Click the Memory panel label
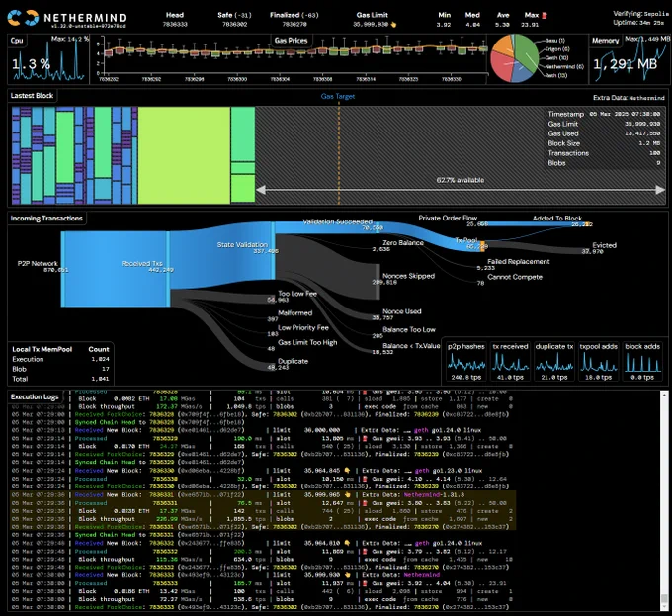This screenshot has height=616, width=672. point(605,41)
